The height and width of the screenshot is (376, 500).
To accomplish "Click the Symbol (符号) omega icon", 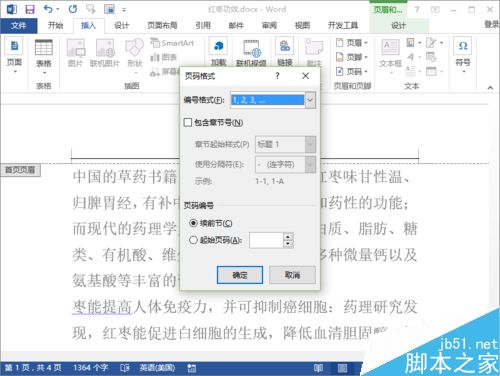I will 463,46.
